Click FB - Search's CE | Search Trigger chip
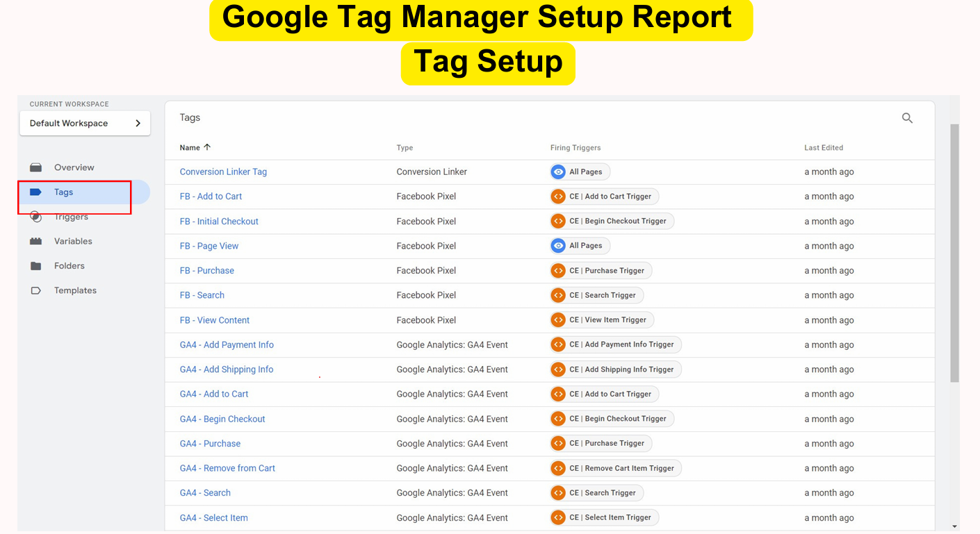The width and height of the screenshot is (980, 534). [597, 295]
